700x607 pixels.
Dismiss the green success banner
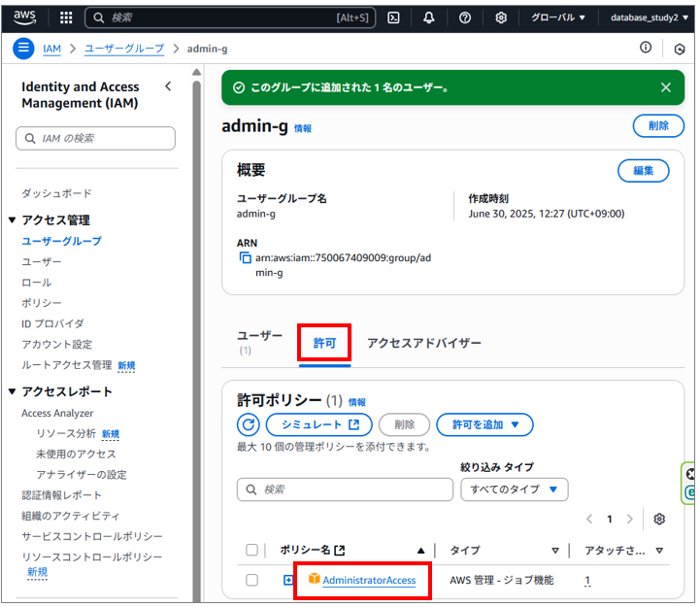tap(666, 87)
